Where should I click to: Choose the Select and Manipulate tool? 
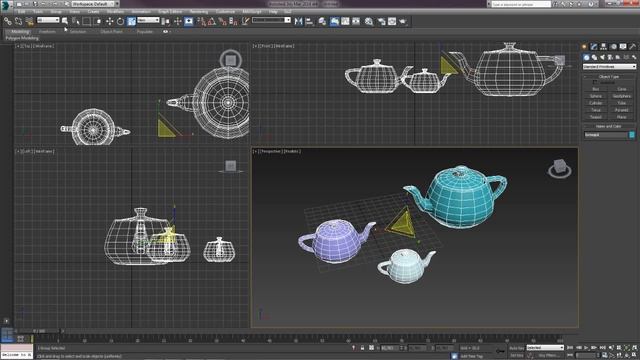point(178,21)
